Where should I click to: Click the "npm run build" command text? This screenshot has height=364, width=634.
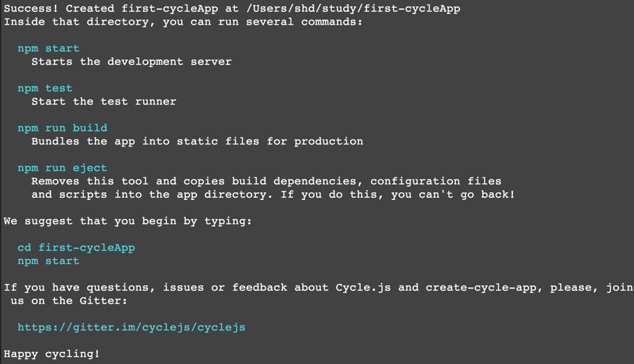[62, 128]
